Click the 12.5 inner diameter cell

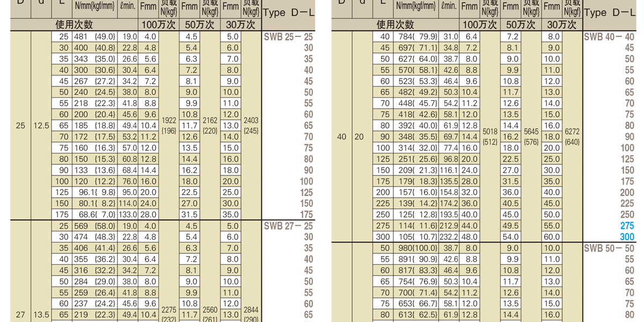click(41, 126)
